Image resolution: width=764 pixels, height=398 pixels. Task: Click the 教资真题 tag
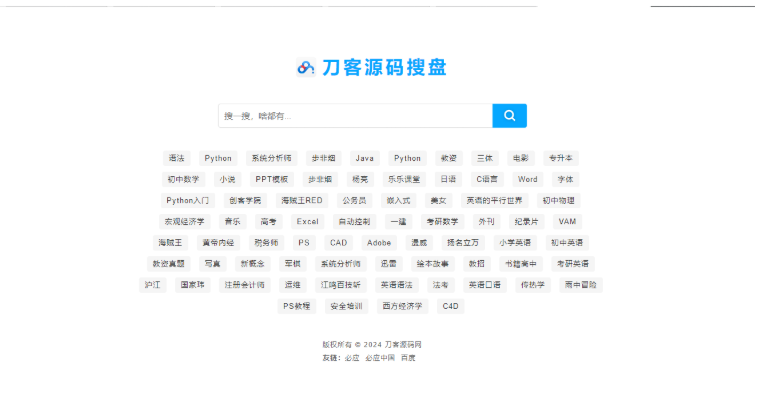click(x=169, y=264)
